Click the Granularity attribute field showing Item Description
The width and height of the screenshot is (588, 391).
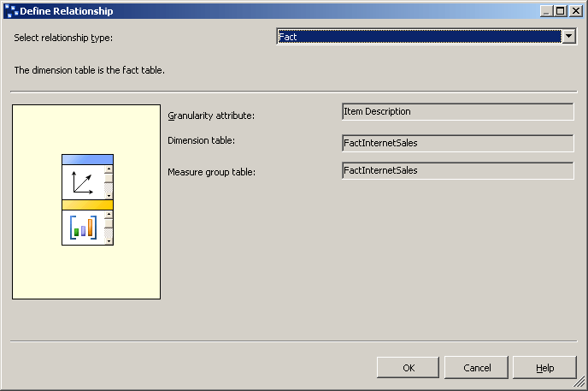coord(457,112)
